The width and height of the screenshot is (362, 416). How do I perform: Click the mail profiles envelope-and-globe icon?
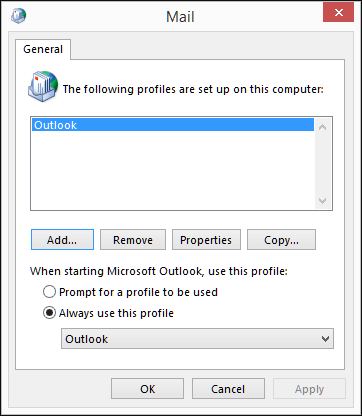tap(43, 86)
